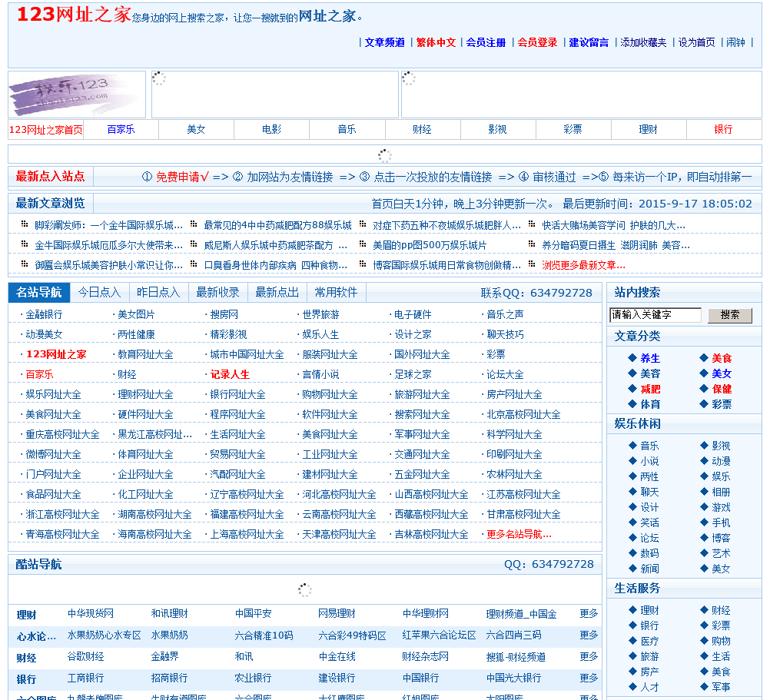Click 更多 at end of 银行 row
The width and height of the screenshot is (770, 700).
(589, 678)
